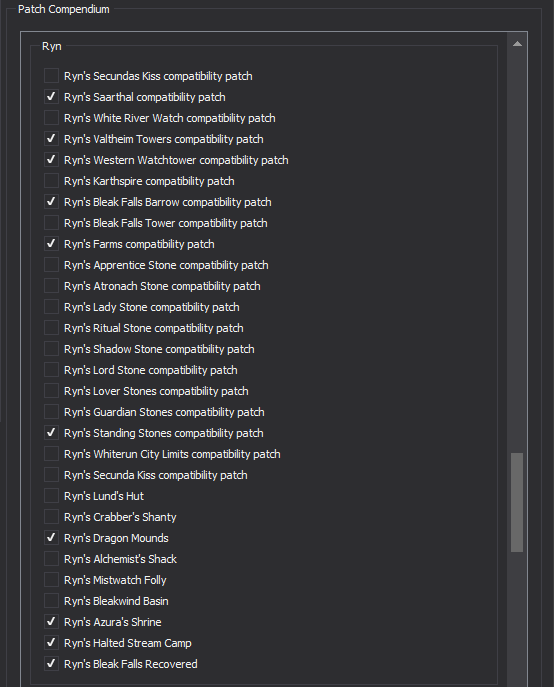This screenshot has width=554, height=687.
Task: Tick Ryn's Guardian Stones compatibility patch
Action: coord(51,412)
